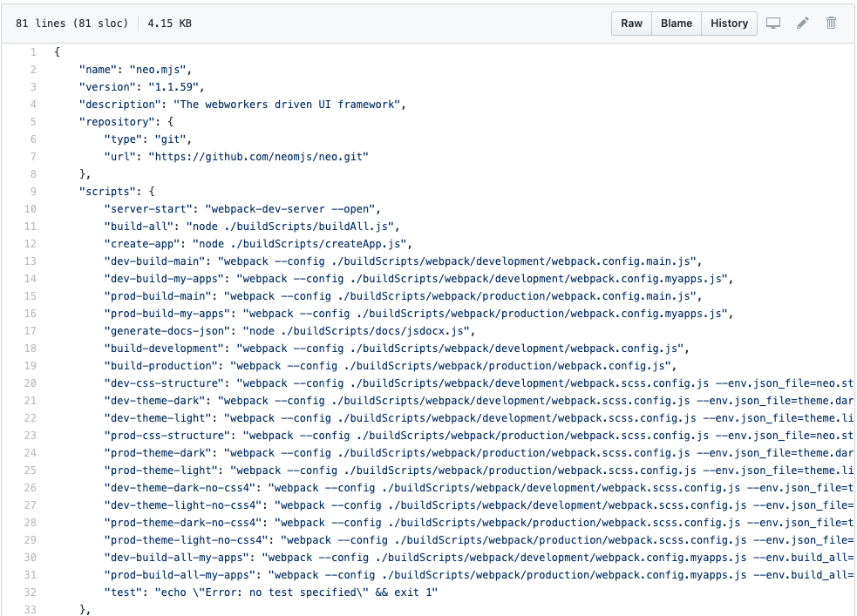Select line number 17 next to generate-docs-json

30,331
